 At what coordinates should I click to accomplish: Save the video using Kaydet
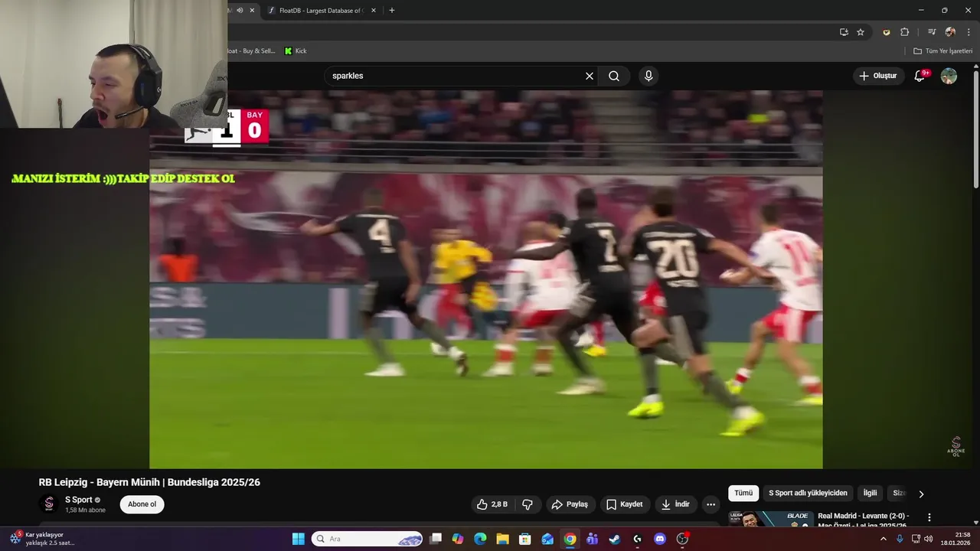click(625, 504)
